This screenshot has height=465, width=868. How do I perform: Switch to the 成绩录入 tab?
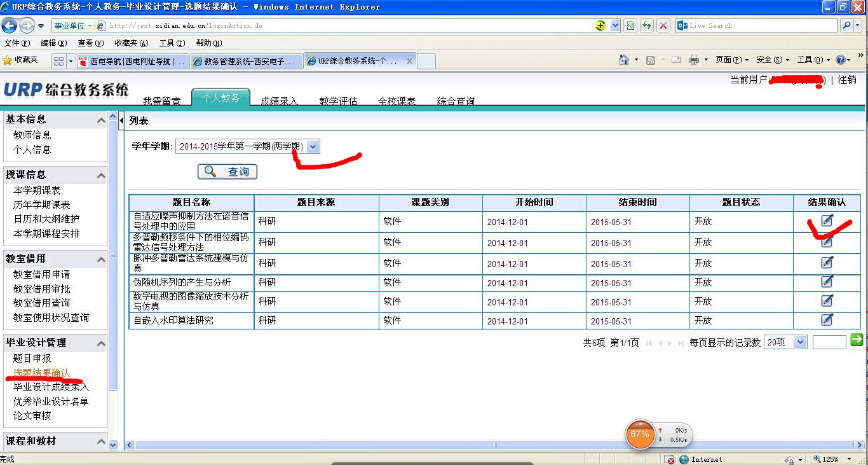[279, 101]
